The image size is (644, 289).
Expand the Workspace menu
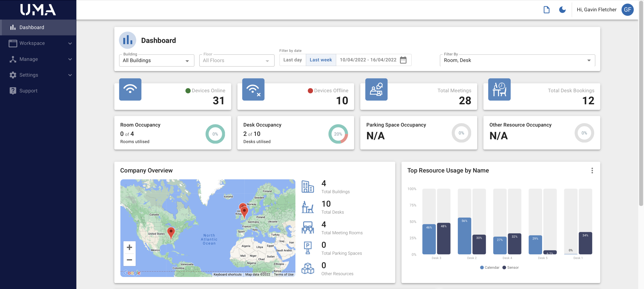[38, 43]
